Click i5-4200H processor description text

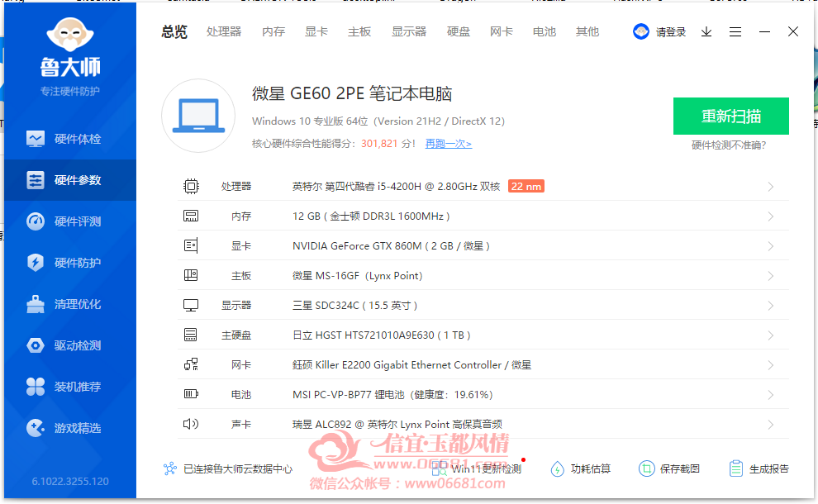tap(396, 186)
